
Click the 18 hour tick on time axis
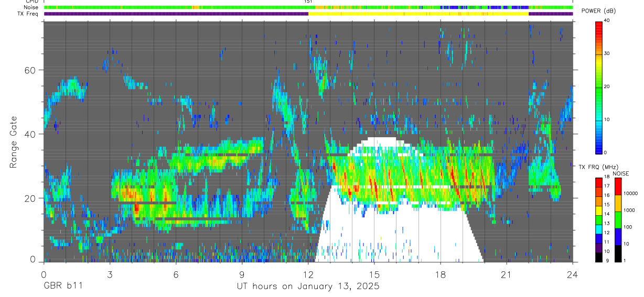point(441,273)
